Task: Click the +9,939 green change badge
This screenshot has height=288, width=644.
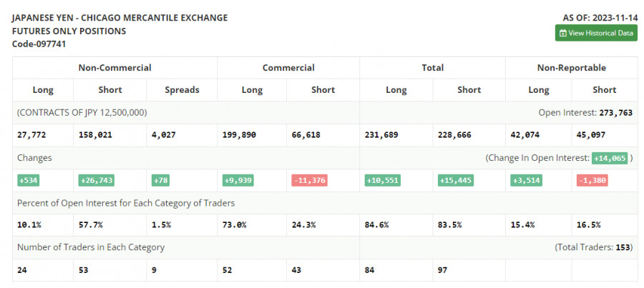Action: [x=238, y=180]
